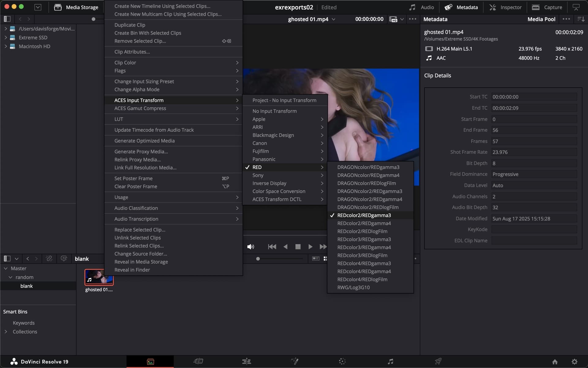Click the viewer timecode 00:00:00:00
588x368 pixels.
(x=369, y=19)
